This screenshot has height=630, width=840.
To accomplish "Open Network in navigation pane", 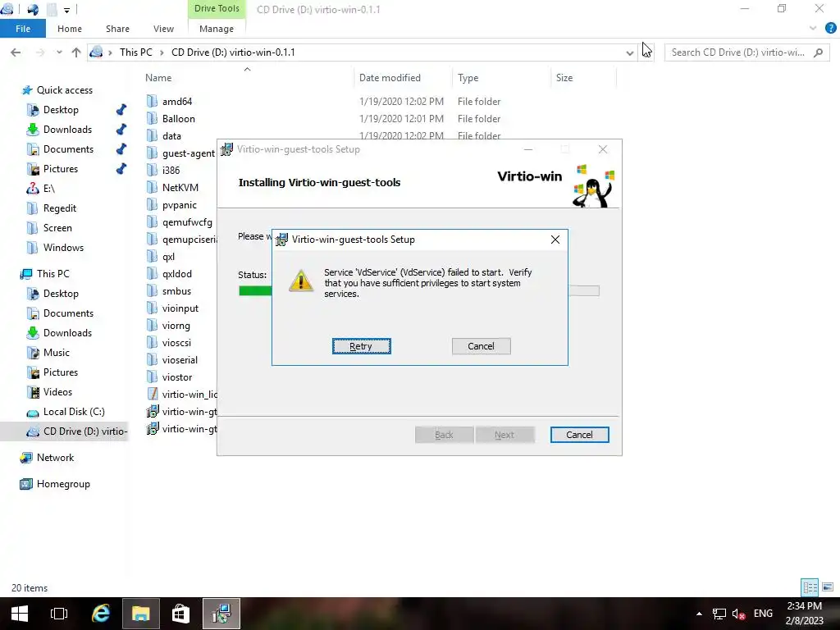I will coord(55,458).
